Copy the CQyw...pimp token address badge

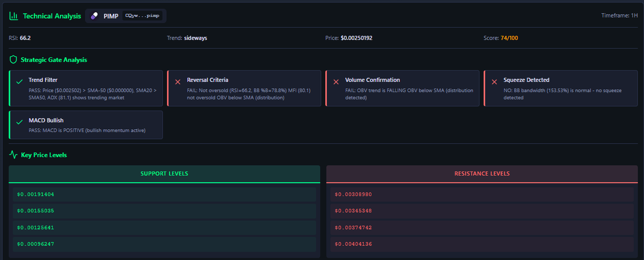tap(142, 16)
